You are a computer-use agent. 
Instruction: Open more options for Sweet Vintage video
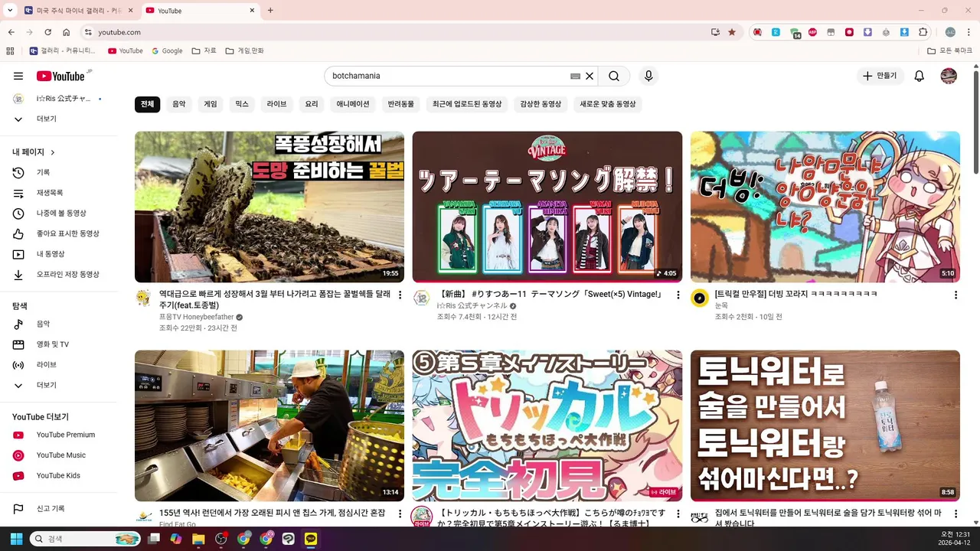pos(678,295)
